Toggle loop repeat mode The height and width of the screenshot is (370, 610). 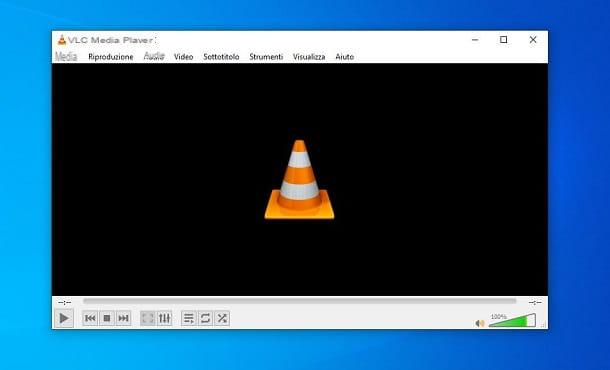(205, 318)
